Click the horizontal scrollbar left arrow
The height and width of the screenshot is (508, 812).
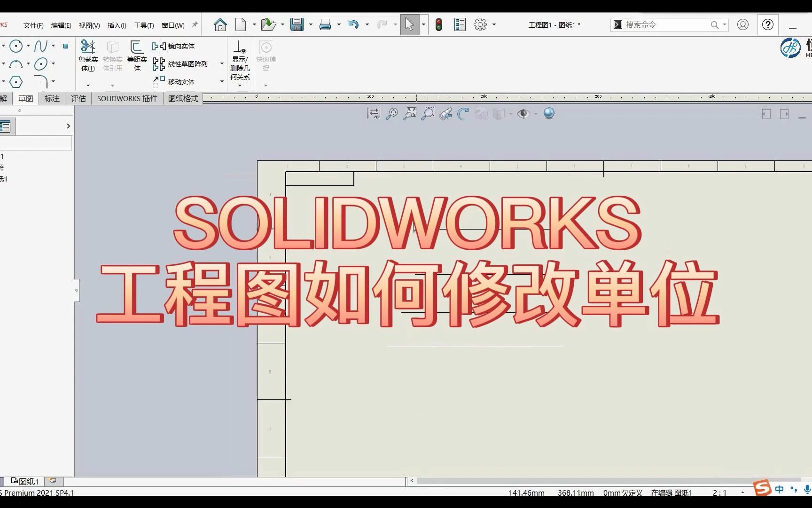click(x=412, y=481)
